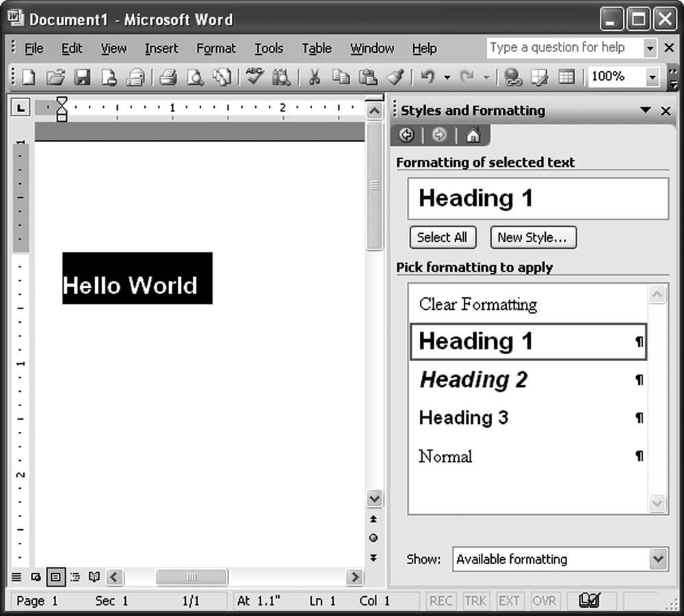Copy the selection using the Copy icon
The width and height of the screenshot is (684, 616).
coord(341,78)
